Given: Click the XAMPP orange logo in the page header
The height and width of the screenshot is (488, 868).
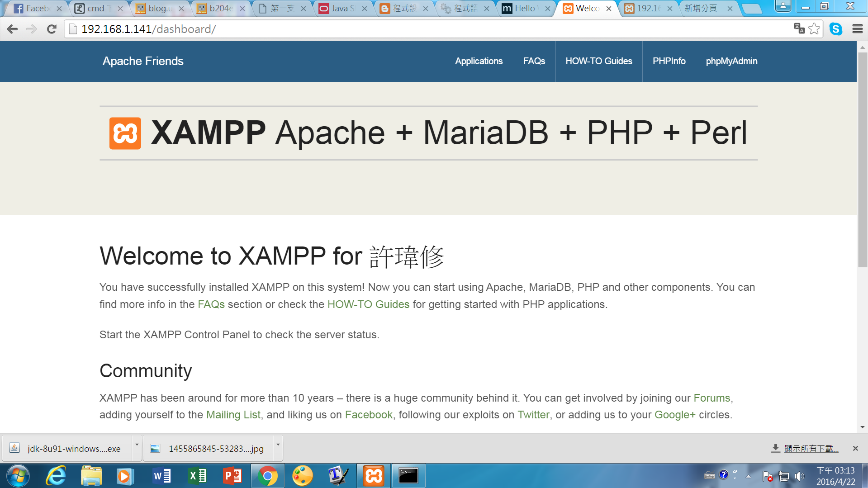Looking at the screenshot, I should [x=125, y=133].
